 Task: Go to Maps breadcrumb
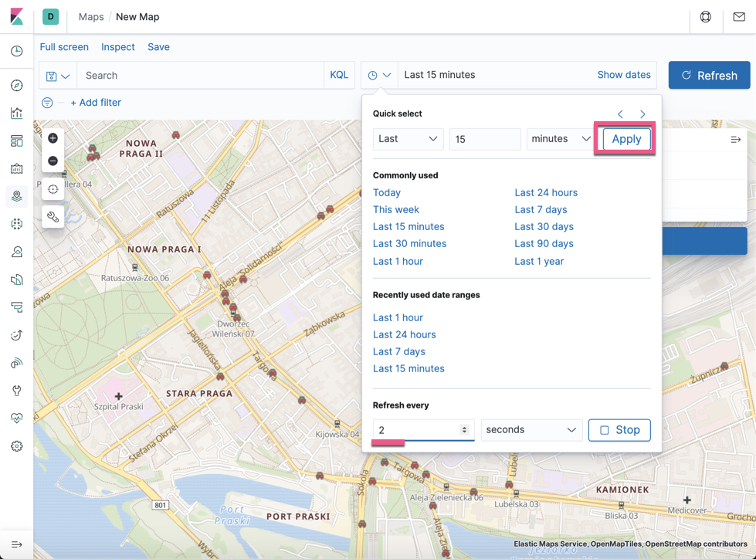click(x=91, y=17)
